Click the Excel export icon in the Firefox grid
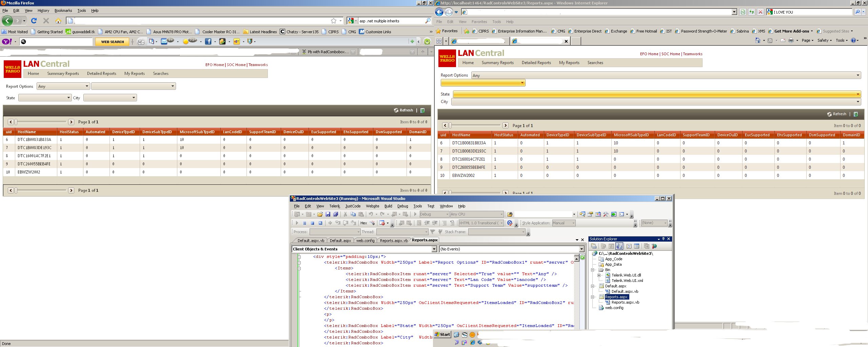The width and height of the screenshot is (868, 347). [422, 110]
